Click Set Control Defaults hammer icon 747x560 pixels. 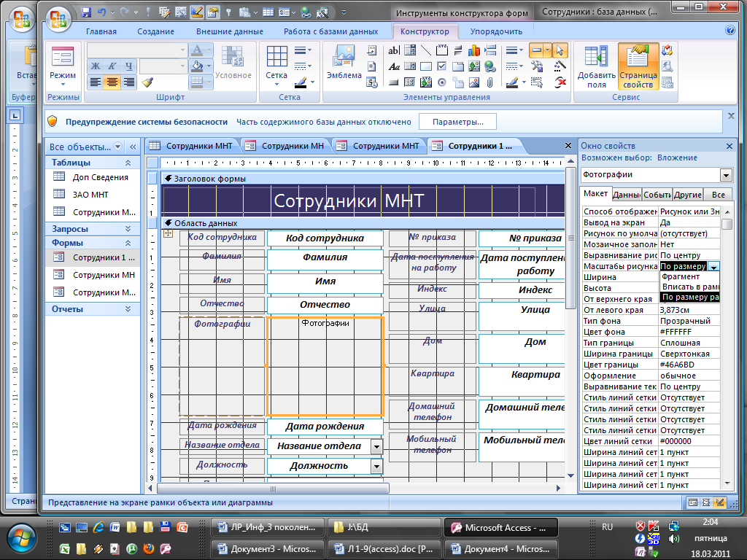tap(537, 66)
